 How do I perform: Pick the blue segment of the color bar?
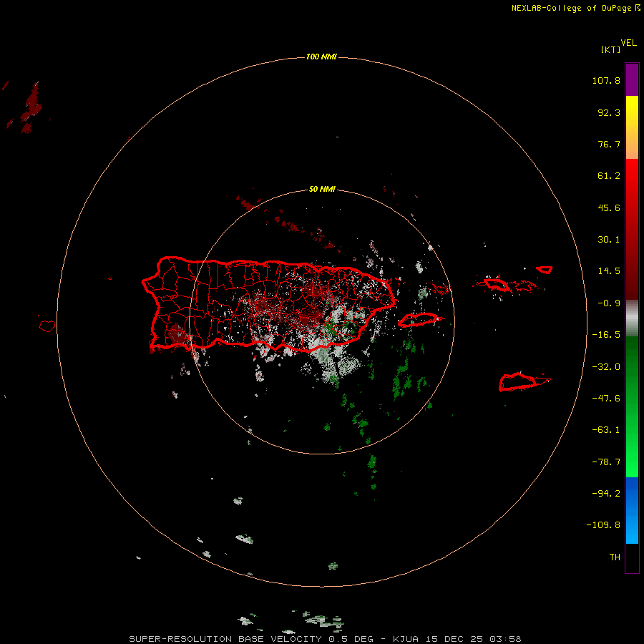click(x=632, y=510)
